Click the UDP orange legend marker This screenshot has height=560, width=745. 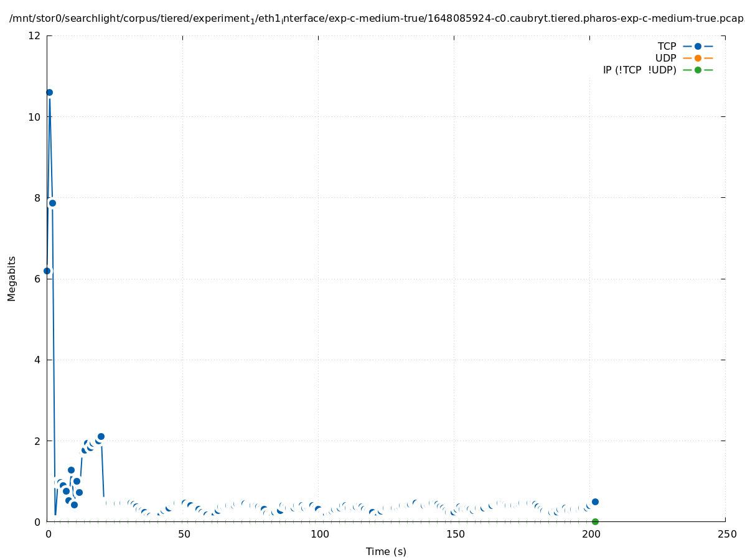(x=698, y=58)
